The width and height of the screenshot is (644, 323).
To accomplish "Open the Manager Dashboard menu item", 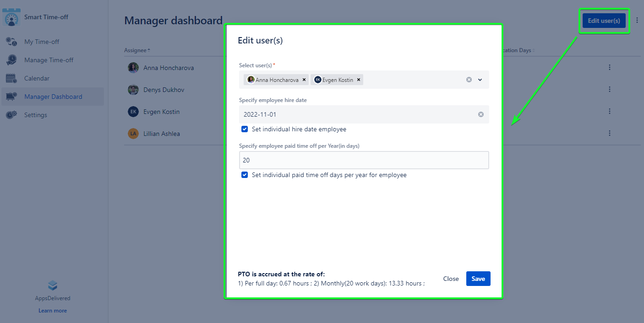I will pos(53,97).
